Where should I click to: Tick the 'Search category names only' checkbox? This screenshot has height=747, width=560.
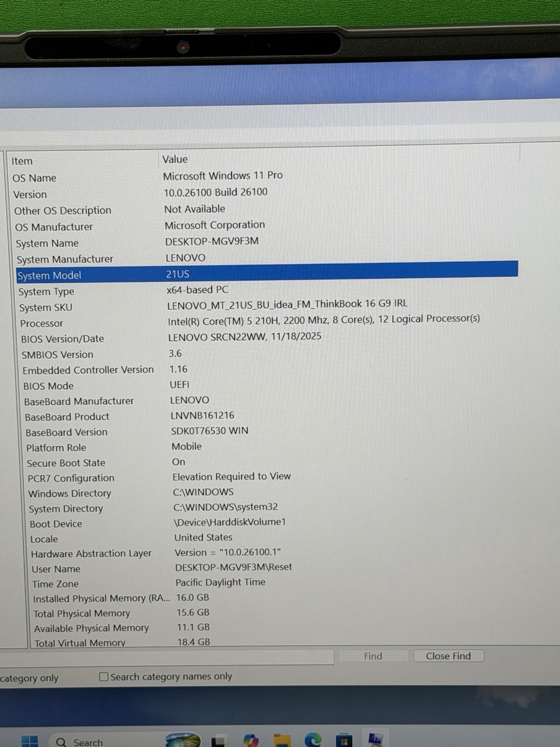click(x=104, y=677)
